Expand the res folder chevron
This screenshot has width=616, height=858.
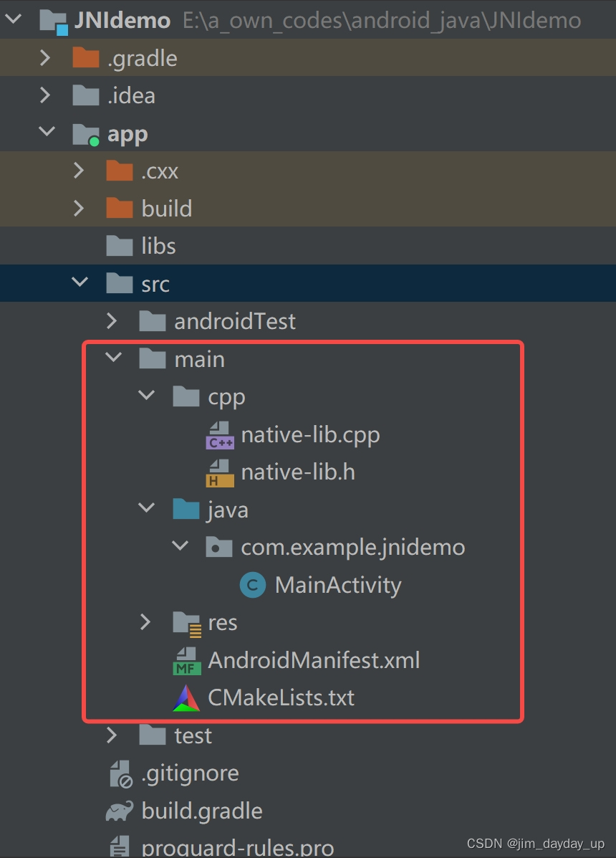[145, 623]
